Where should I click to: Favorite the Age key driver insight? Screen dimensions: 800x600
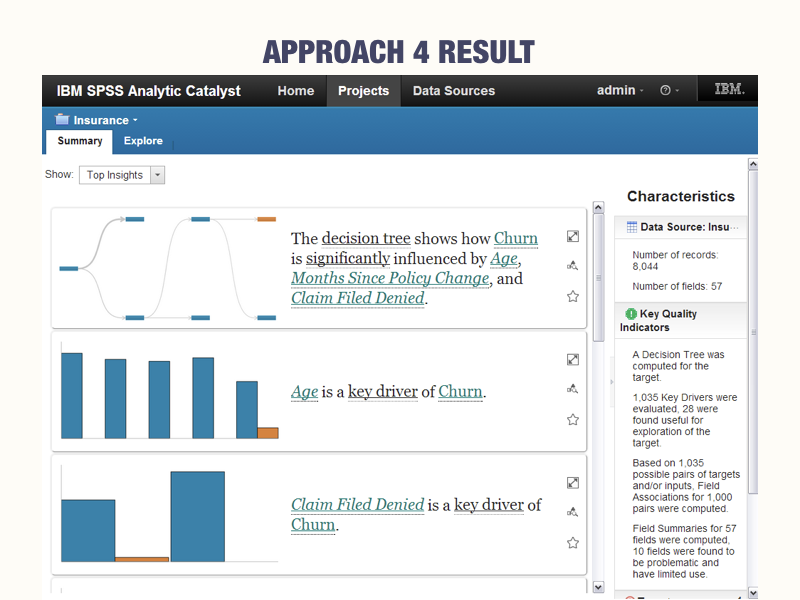[x=573, y=419]
